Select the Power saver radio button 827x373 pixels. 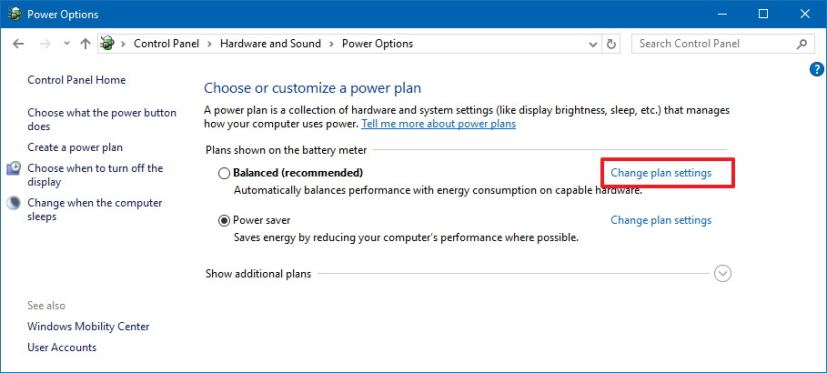pos(224,221)
